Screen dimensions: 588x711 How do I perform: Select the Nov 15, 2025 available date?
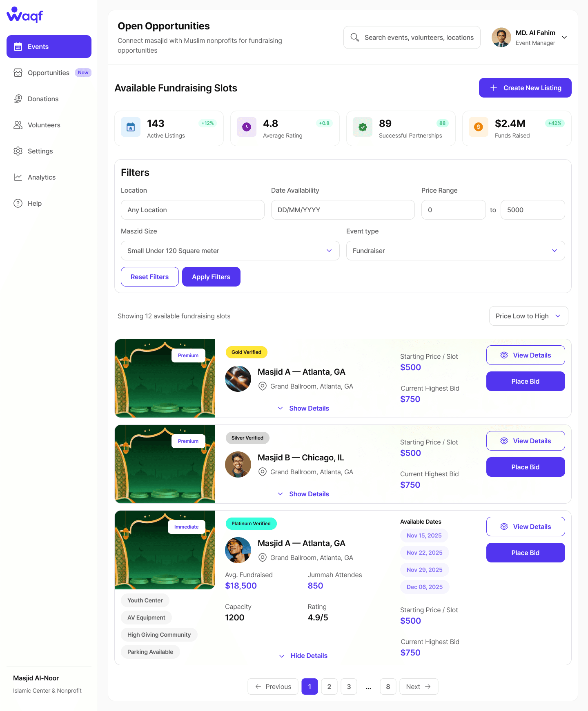(x=424, y=535)
